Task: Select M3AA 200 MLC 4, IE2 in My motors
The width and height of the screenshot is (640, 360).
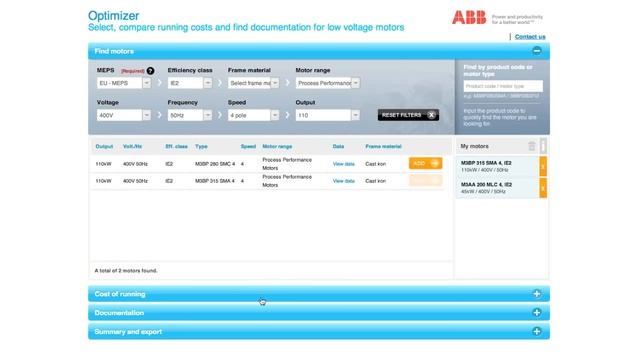Action: coord(498,188)
